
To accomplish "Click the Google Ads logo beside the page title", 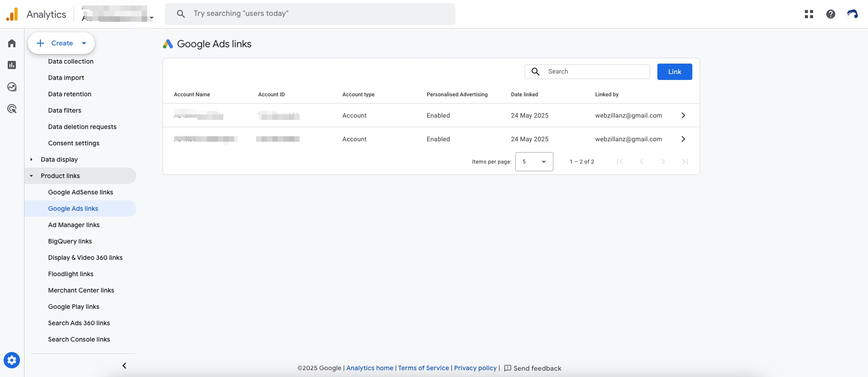I will coord(168,44).
